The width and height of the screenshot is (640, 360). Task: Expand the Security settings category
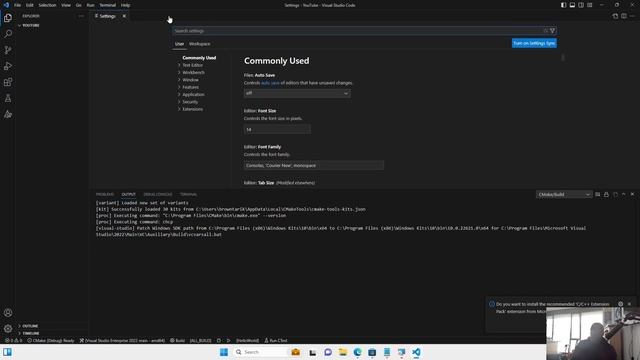[x=190, y=102]
